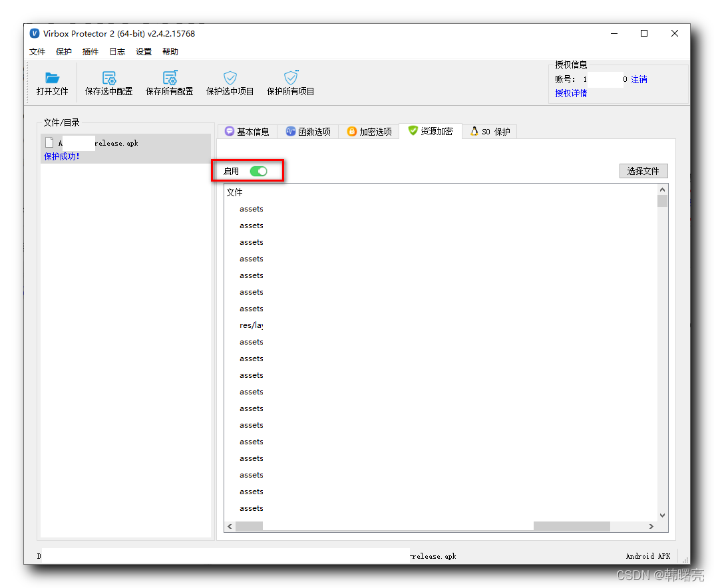Image resolution: width=714 pixels, height=588 pixels.
Task: Select the res/lay row in file list
Action: coord(252,325)
